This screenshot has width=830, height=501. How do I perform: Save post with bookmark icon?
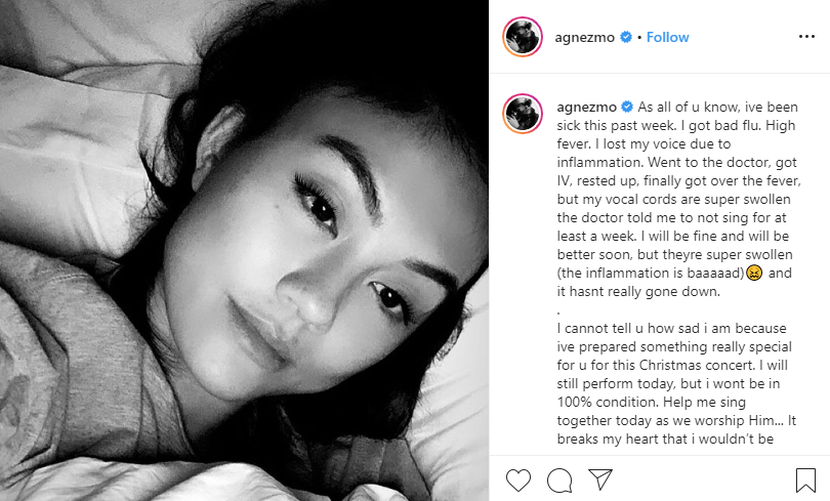(x=806, y=480)
